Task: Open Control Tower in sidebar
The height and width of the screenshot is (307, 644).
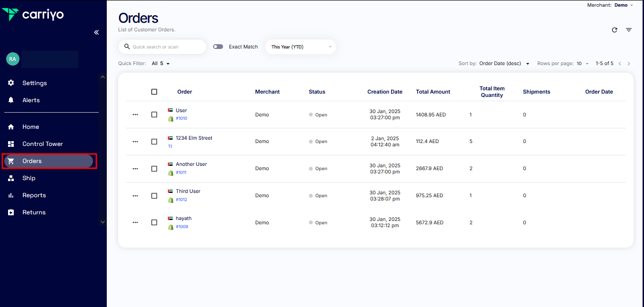Action: (42, 144)
